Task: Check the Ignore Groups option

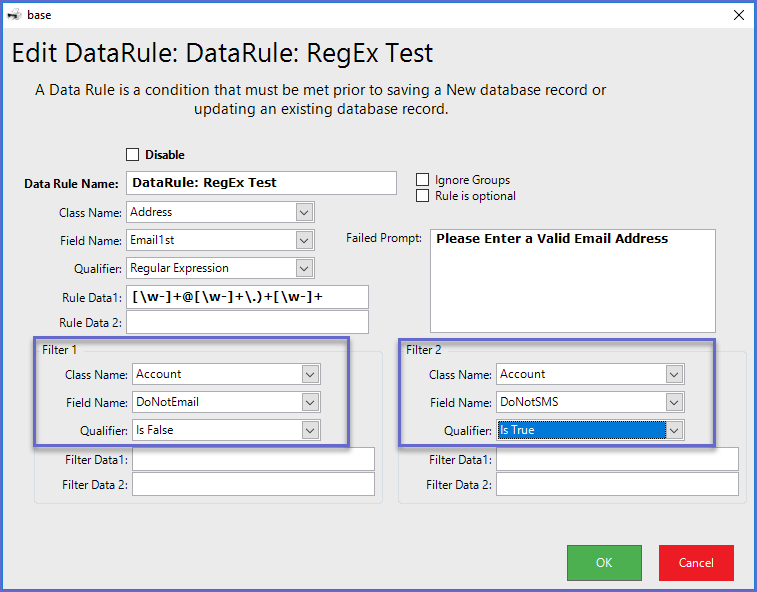Action: (x=422, y=180)
